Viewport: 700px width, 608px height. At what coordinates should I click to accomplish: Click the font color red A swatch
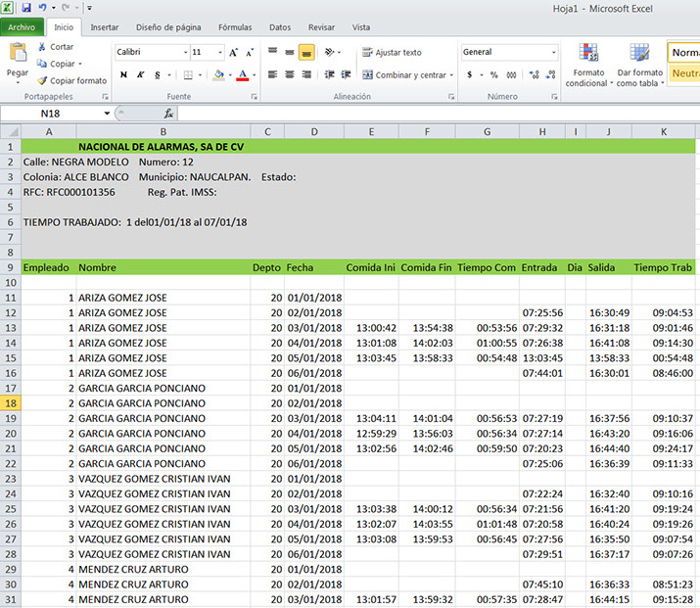241,74
